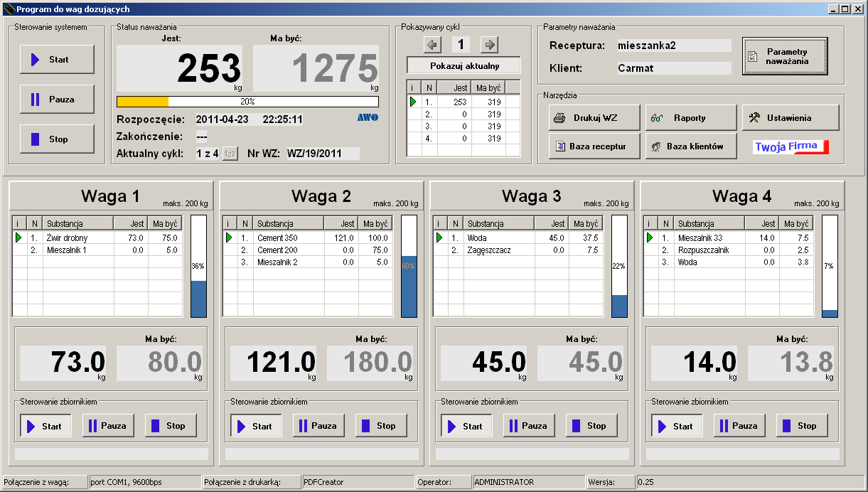
Task: Start the weighing system
Action: (x=57, y=60)
